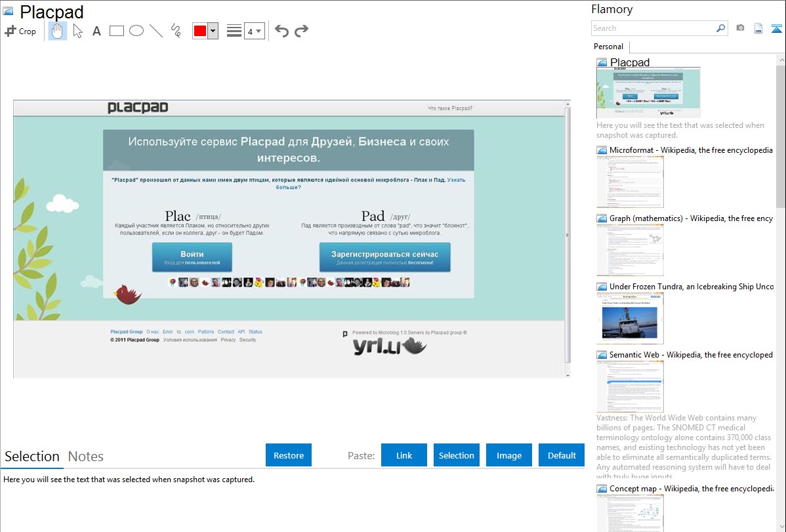The height and width of the screenshot is (532, 786).
Task: Click the Semantic Web snapshot description text
Action: click(684, 446)
